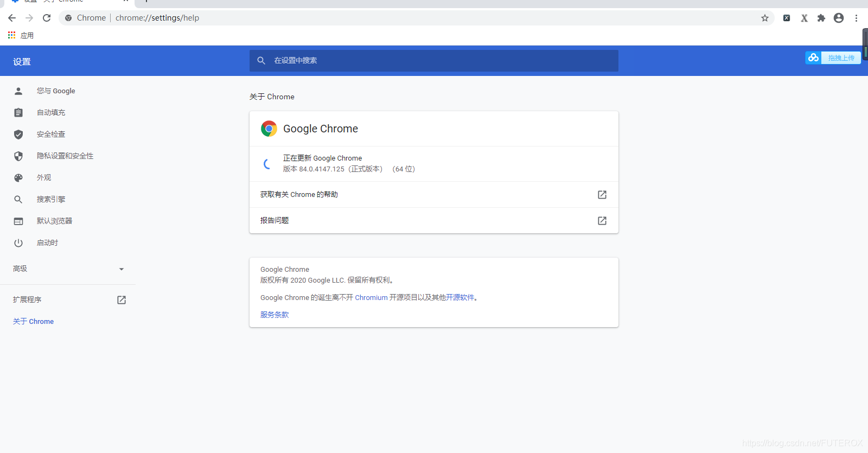The image size is (868, 453).
Task: Click the shield check icon for 安全检查
Action: (x=18, y=135)
